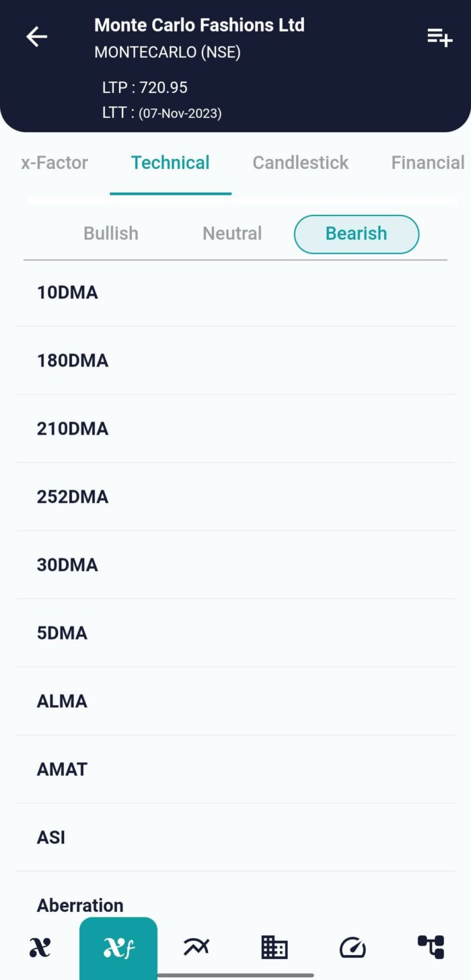
Task: Open the trend chart icon in bottom bar
Action: (x=196, y=948)
